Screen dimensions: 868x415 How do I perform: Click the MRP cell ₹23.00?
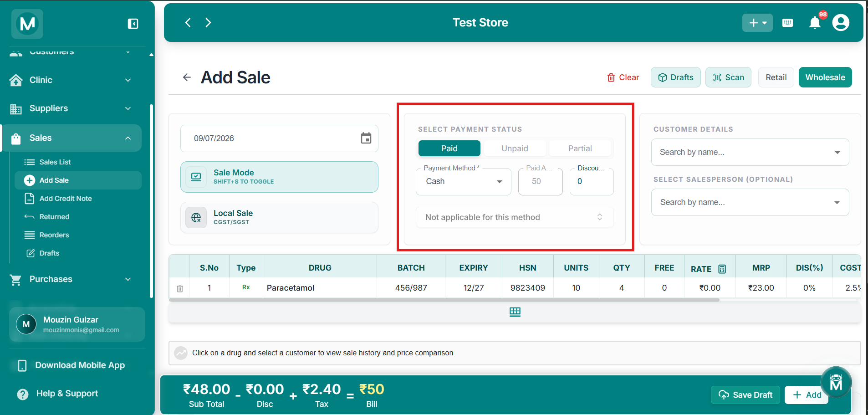click(761, 288)
